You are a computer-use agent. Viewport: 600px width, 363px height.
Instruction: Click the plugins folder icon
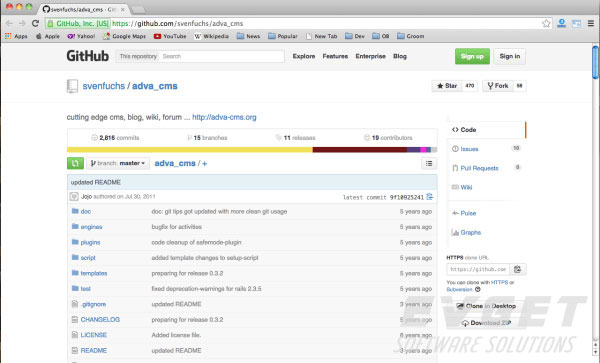75,242
